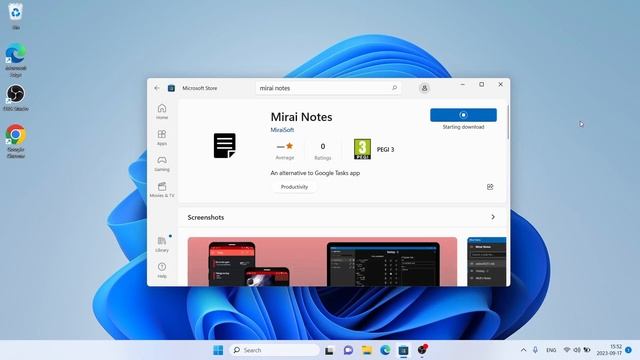This screenshot has height=360, width=640.
Task: Open Microsoft Edge on the taskbar
Action: pyautogui.click(x=385, y=350)
